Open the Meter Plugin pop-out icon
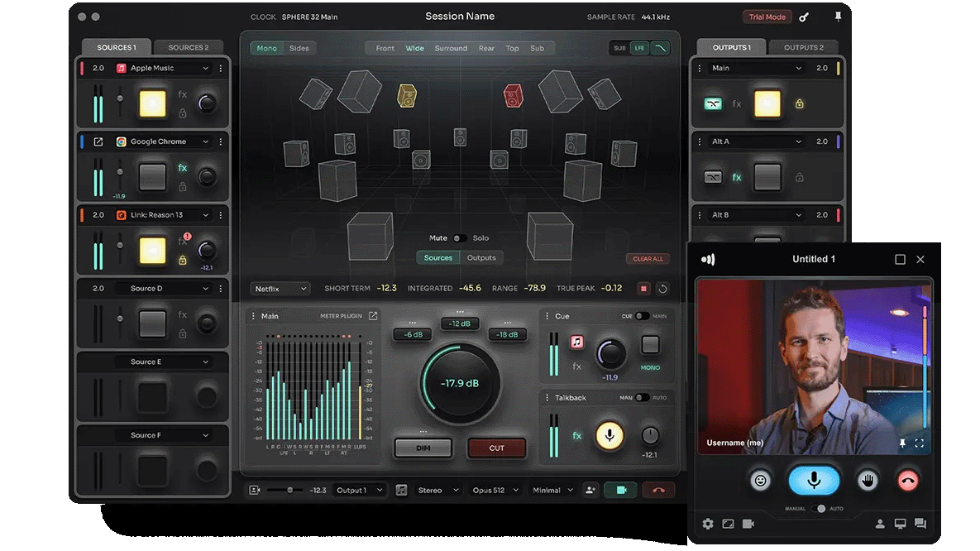This screenshot has height=551, width=980. point(373,316)
